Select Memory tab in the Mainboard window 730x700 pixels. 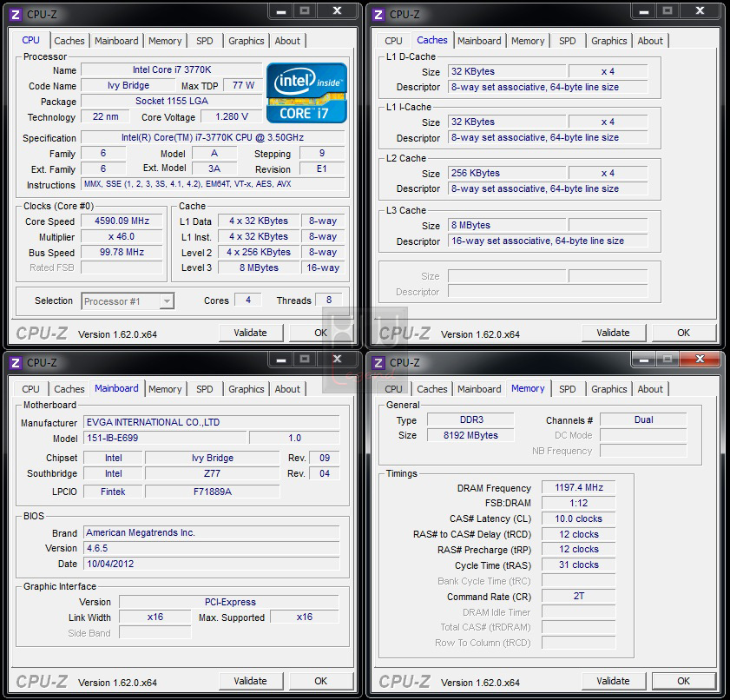(165, 389)
